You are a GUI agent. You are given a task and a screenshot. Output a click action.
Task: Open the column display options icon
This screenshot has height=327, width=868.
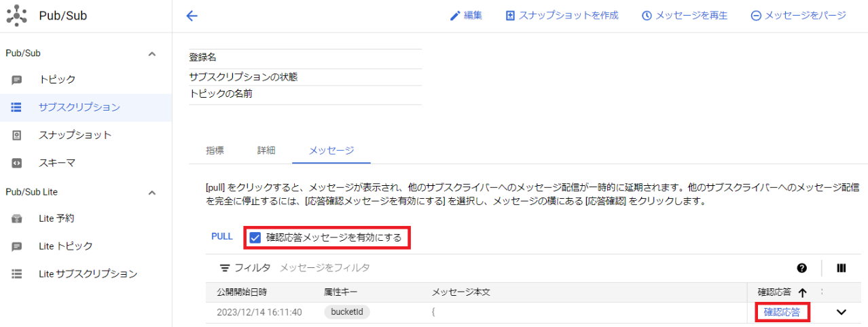842,268
